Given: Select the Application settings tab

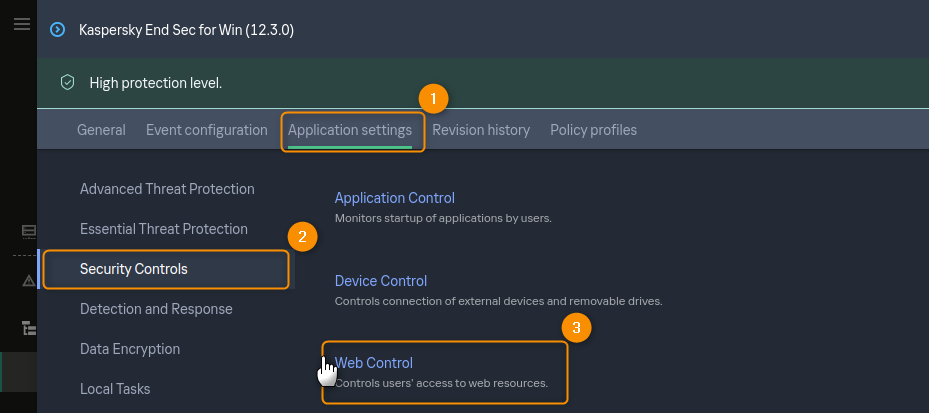Looking at the screenshot, I should tap(350, 130).
